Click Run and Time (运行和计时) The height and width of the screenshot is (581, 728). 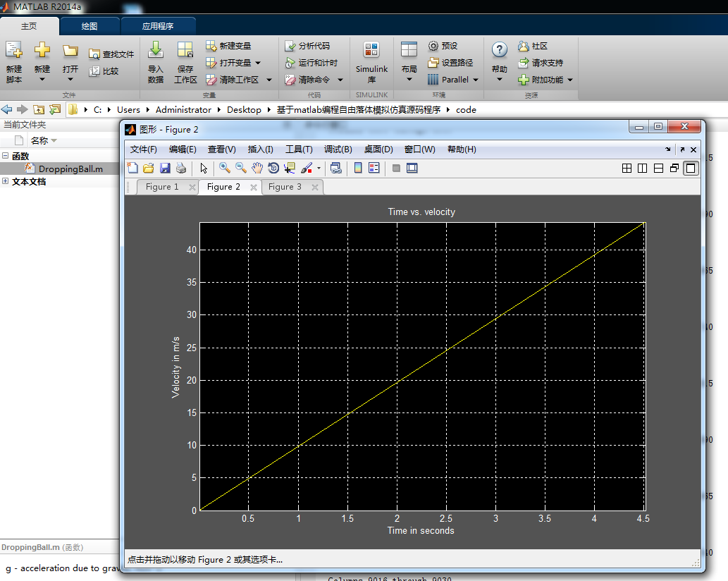coord(311,63)
